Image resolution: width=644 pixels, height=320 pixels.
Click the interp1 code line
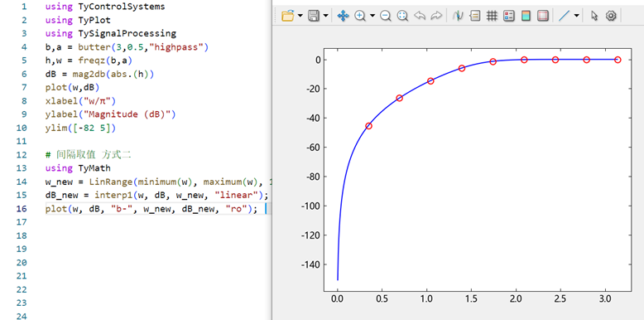tap(157, 195)
